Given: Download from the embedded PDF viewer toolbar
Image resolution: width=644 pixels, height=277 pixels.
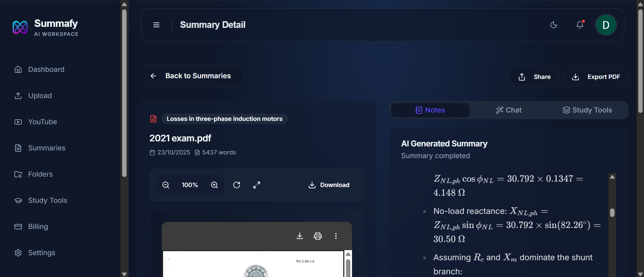Looking at the screenshot, I should coord(300,236).
